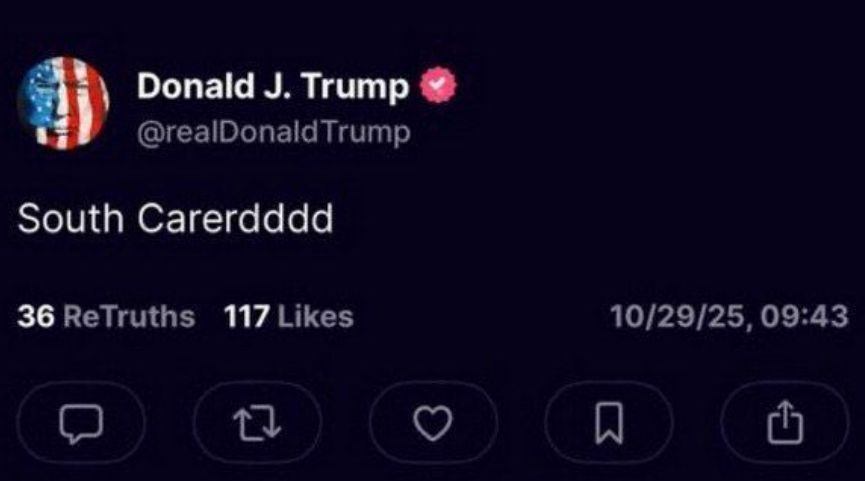Like the post with the heart icon
Image resolution: width=865 pixels, height=481 pixels.
433,423
